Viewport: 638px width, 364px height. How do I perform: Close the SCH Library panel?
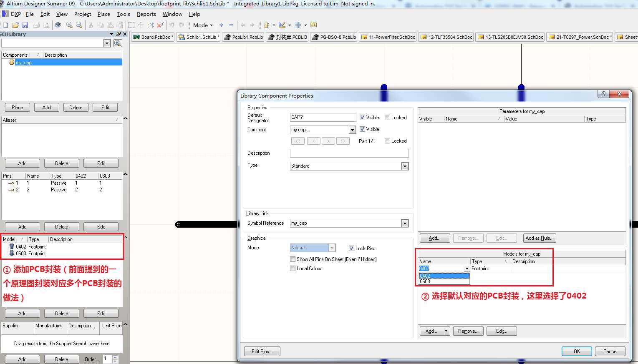(x=124, y=34)
